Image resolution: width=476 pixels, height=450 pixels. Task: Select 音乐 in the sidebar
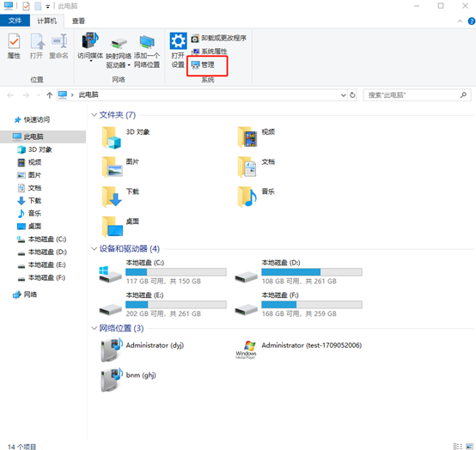point(29,213)
